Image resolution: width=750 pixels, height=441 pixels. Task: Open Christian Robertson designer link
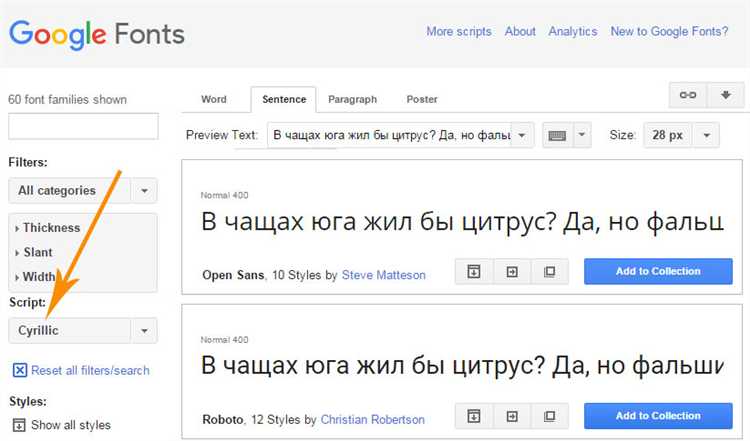tap(373, 420)
